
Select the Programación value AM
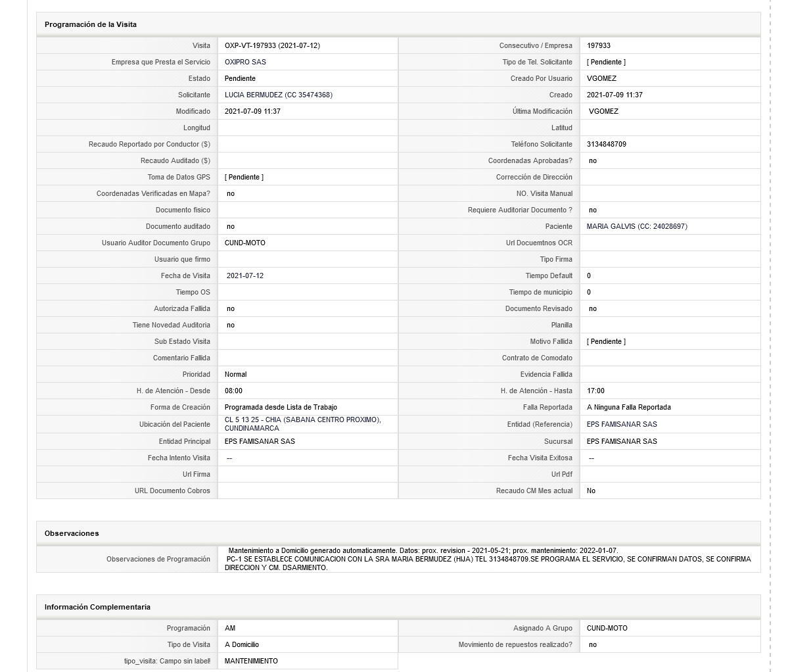pyautogui.click(x=230, y=628)
